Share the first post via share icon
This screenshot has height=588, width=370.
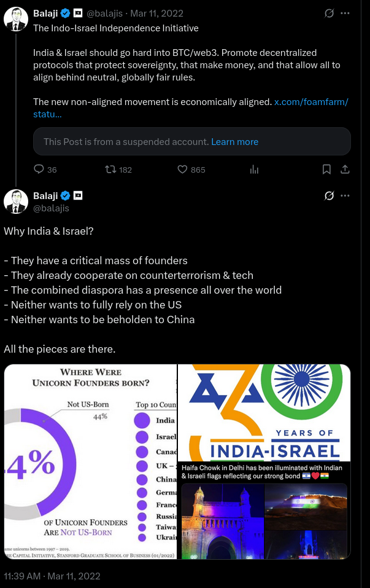[345, 170]
